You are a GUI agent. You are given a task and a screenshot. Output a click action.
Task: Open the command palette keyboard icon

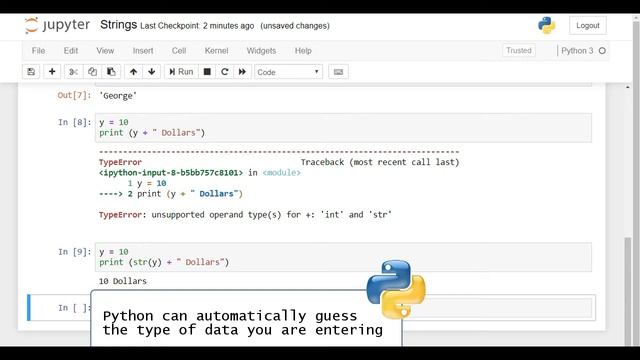click(338, 72)
